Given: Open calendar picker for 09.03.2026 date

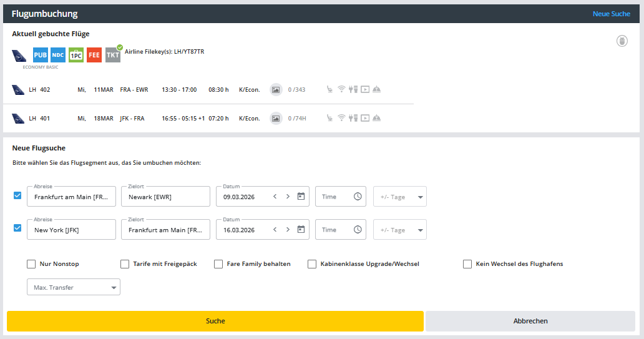Looking at the screenshot, I should click(x=301, y=196).
